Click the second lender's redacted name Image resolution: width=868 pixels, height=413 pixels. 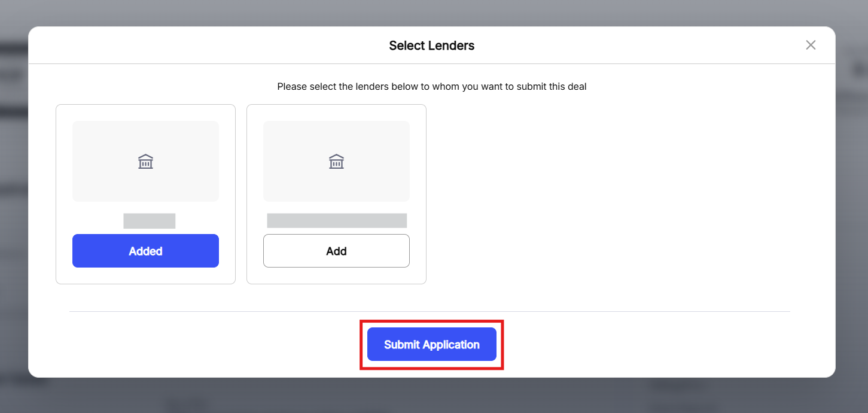click(337, 221)
